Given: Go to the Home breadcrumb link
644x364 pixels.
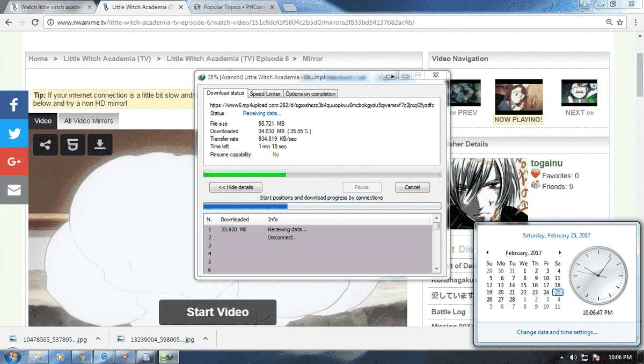Looking at the screenshot, I should [x=38, y=59].
